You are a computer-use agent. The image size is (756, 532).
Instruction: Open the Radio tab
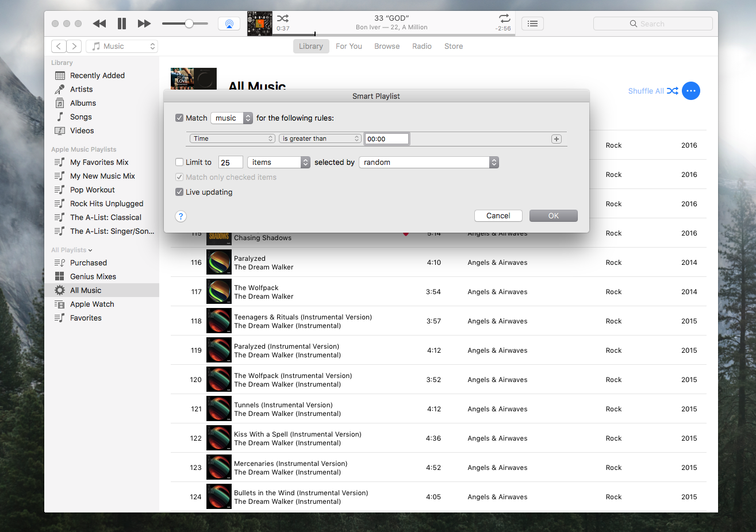coord(421,46)
